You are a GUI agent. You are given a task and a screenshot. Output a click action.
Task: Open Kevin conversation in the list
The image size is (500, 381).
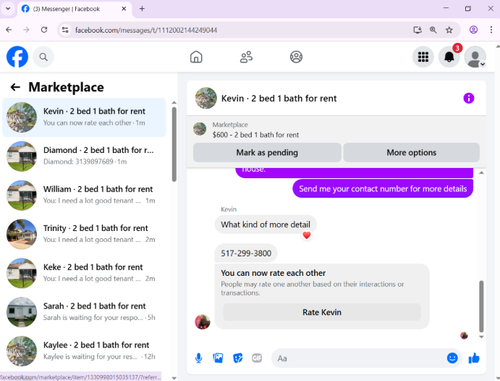tap(84, 117)
